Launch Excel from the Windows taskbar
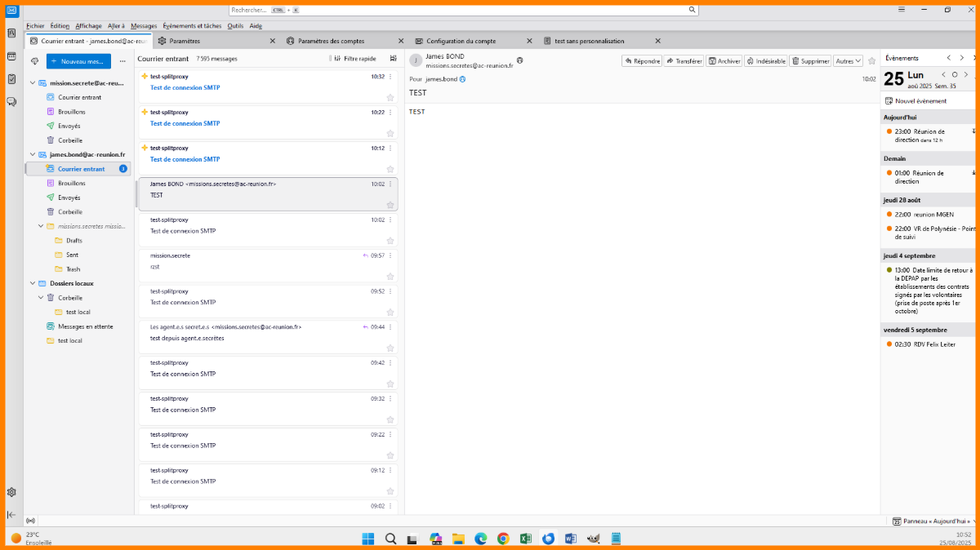This screenshot has height=550, width=980. coord(526,539)
